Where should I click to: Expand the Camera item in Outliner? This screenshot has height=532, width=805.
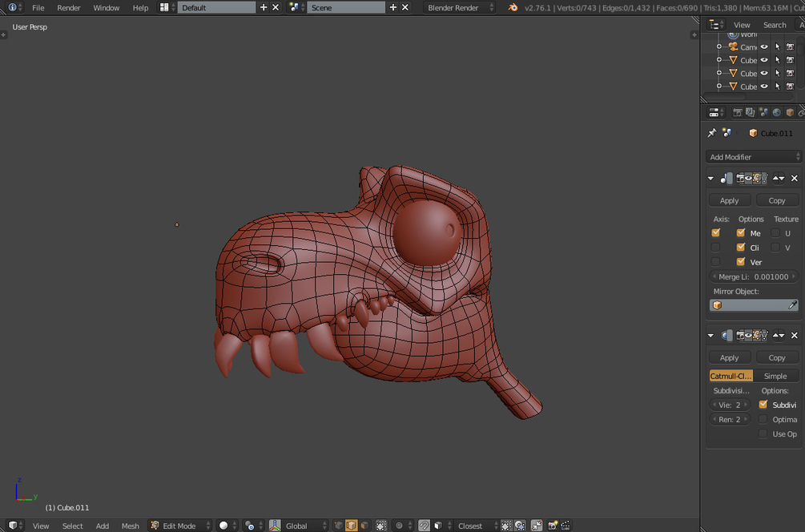(719, 46)
